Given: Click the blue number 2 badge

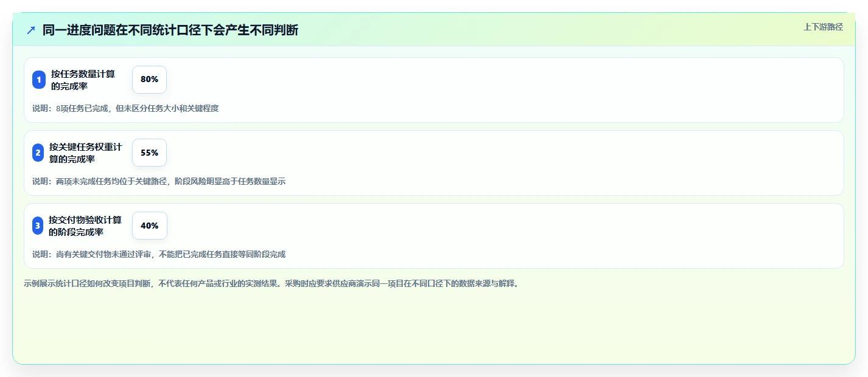Looking at the screenshot, I should point(38,153).
